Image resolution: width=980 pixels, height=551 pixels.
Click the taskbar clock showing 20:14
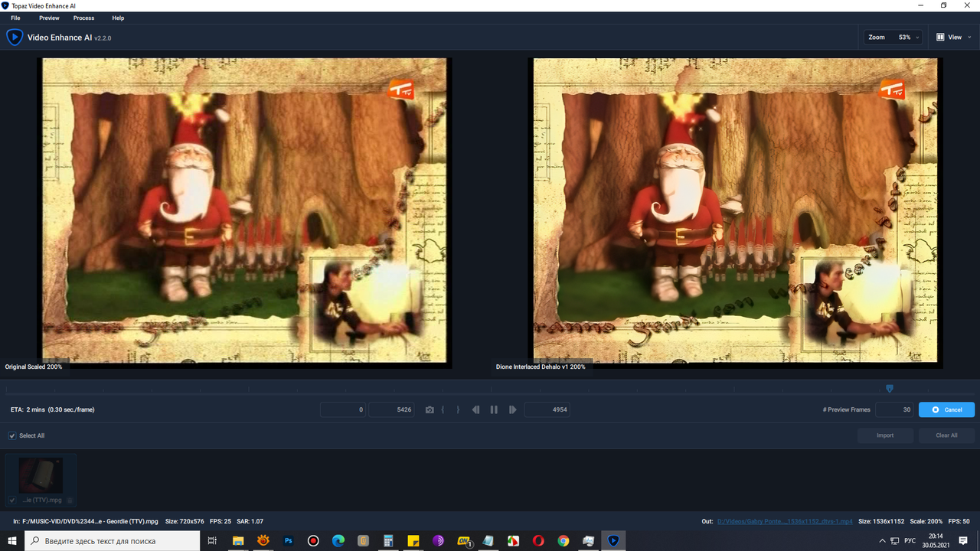(936, 540)
